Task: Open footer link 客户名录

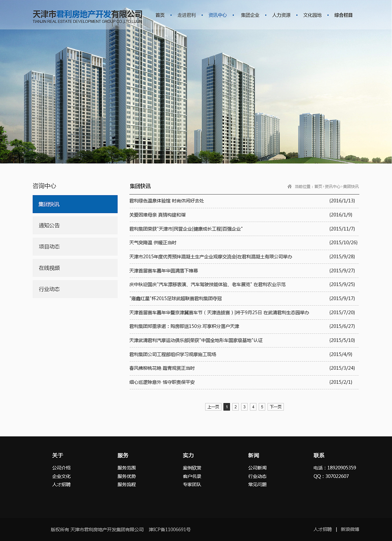Action: pyautogui.click(x=192, y=476)
